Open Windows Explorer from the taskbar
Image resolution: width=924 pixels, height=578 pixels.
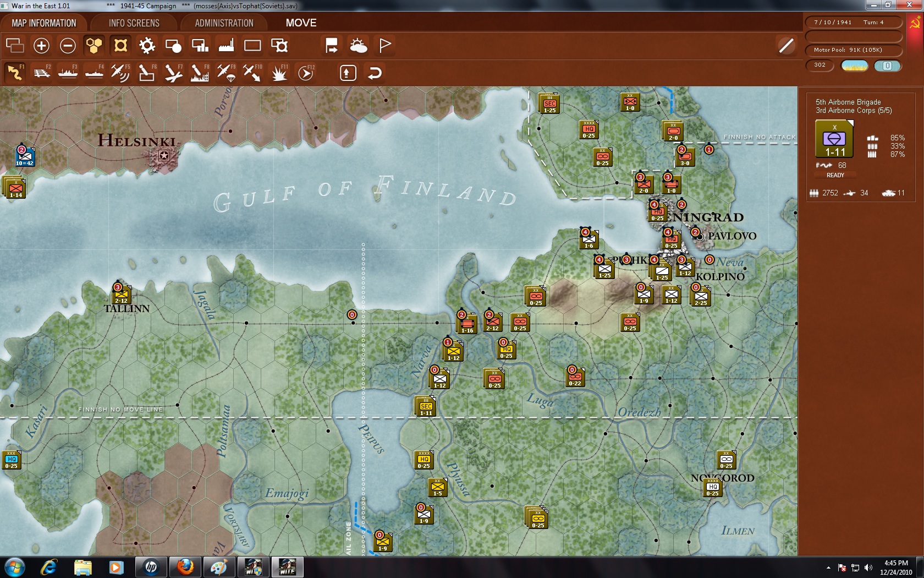(82, 567)
